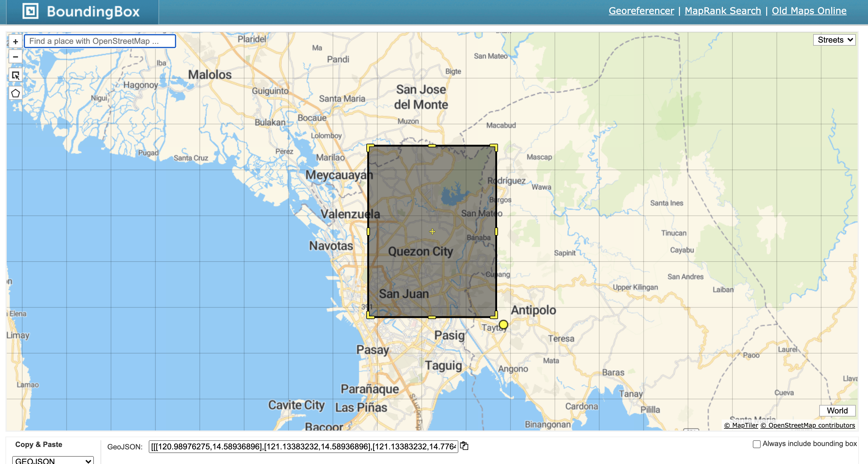Click the Pasay map label
This screenshot has height=464, width=868.
[373, 350]
